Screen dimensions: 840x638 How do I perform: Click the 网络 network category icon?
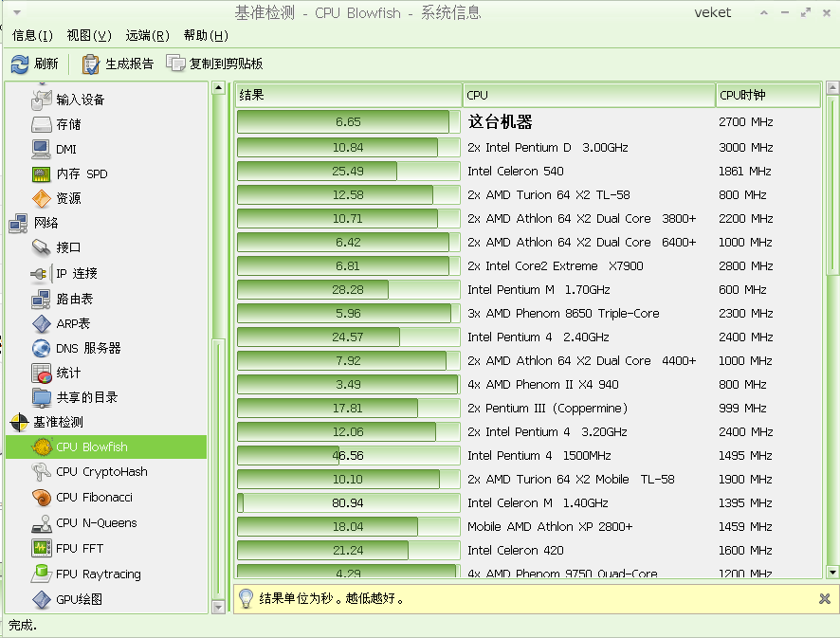point(19,223)
